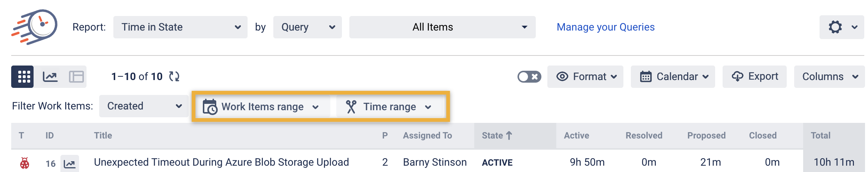Image resolution: width=868 pixels, height=172 pixels.
Task: Switch to the chart view icon
Action: click(x=50, y=77)
